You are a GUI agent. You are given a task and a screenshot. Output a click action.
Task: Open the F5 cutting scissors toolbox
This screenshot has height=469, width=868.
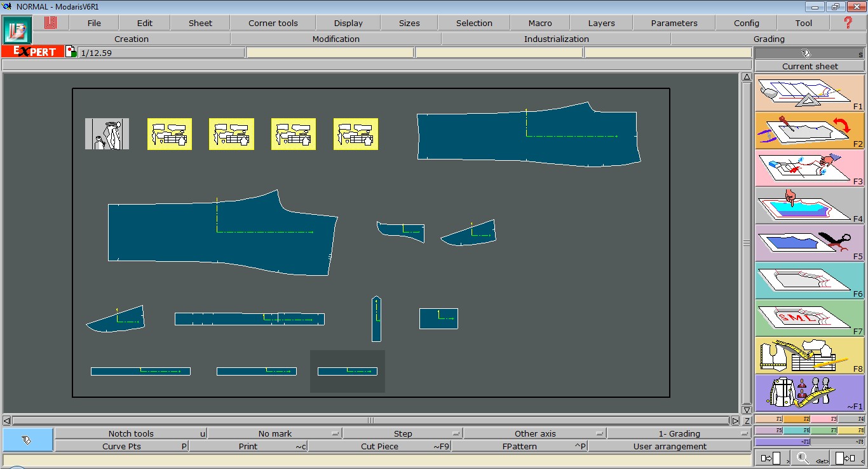810,243
